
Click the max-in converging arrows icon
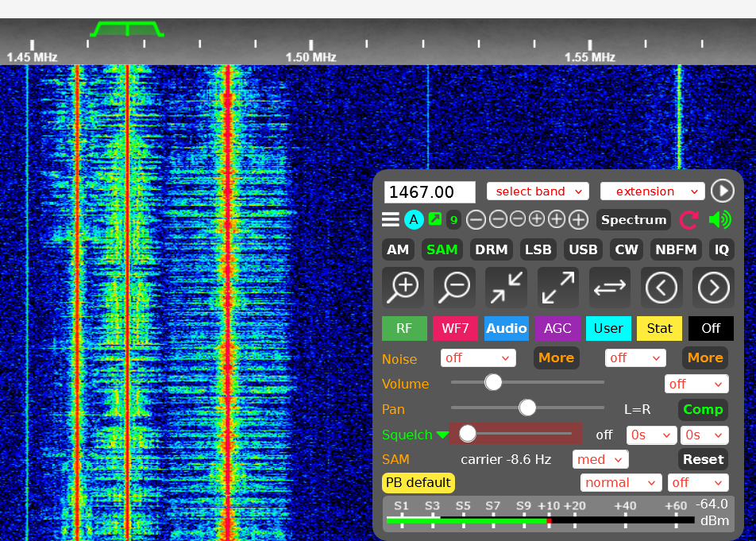506,287
